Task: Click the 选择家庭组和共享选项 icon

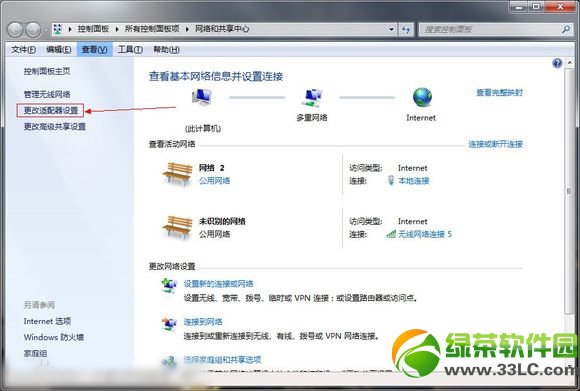Action: click(x=169, y=361)
